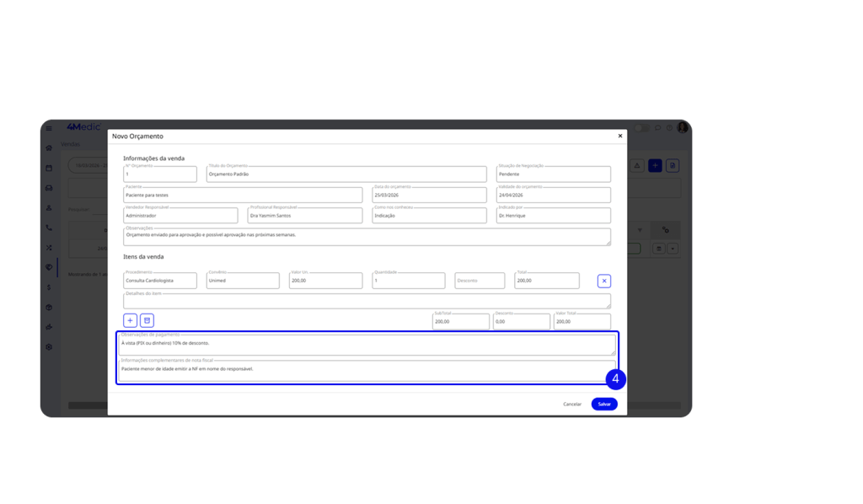The height and width of the screenshot is (504, 863).
Task: Click the add item plus button
Action: pyautogui.click(x=130, y=320)
